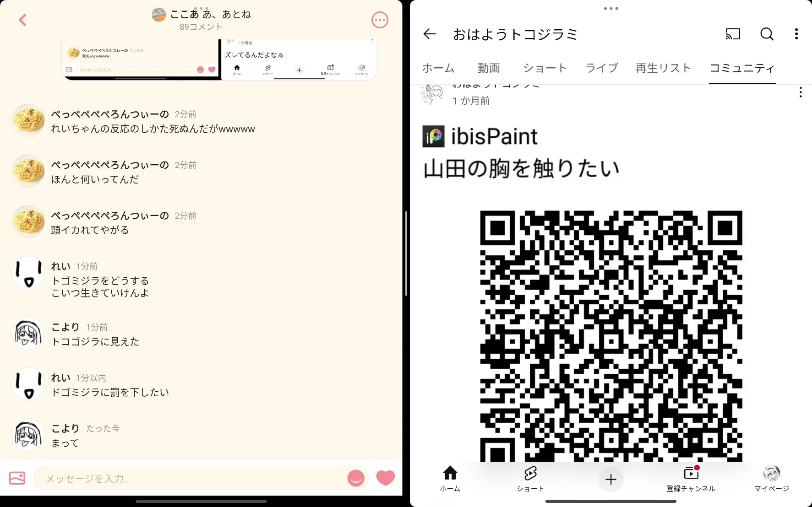The image size is (812, 507).
Task: Tap the YouTube window multitasking dots
Action: click(x=611, y=8)
